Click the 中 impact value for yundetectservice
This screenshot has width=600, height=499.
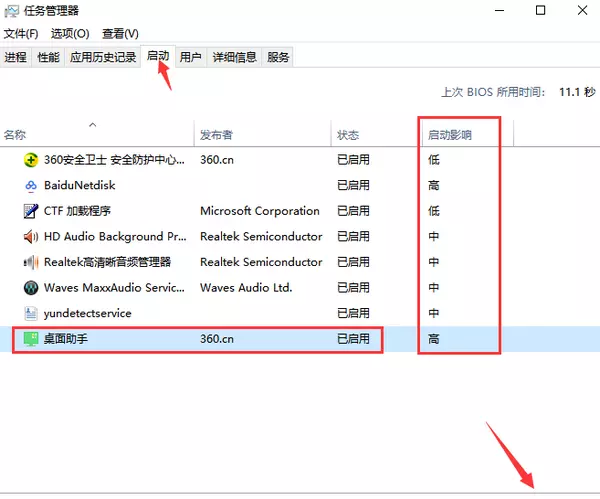click(434, 313)
